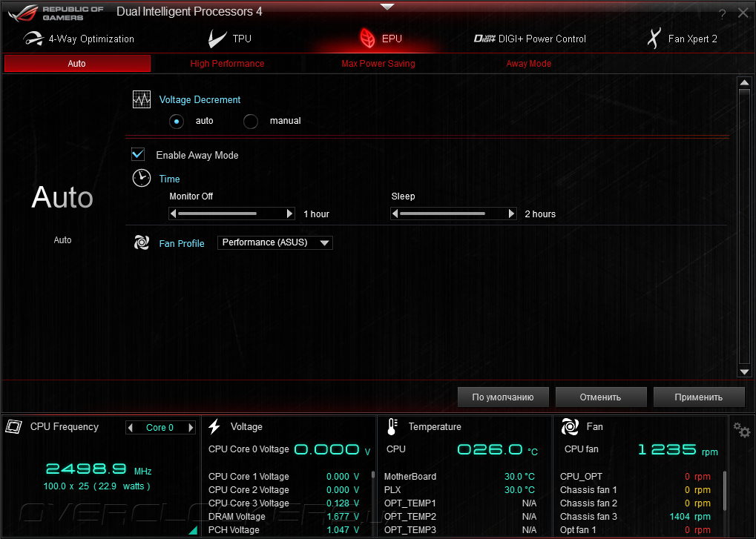Click the Применить button
This screenshot has width=756, height=539.
coord(698,397)
